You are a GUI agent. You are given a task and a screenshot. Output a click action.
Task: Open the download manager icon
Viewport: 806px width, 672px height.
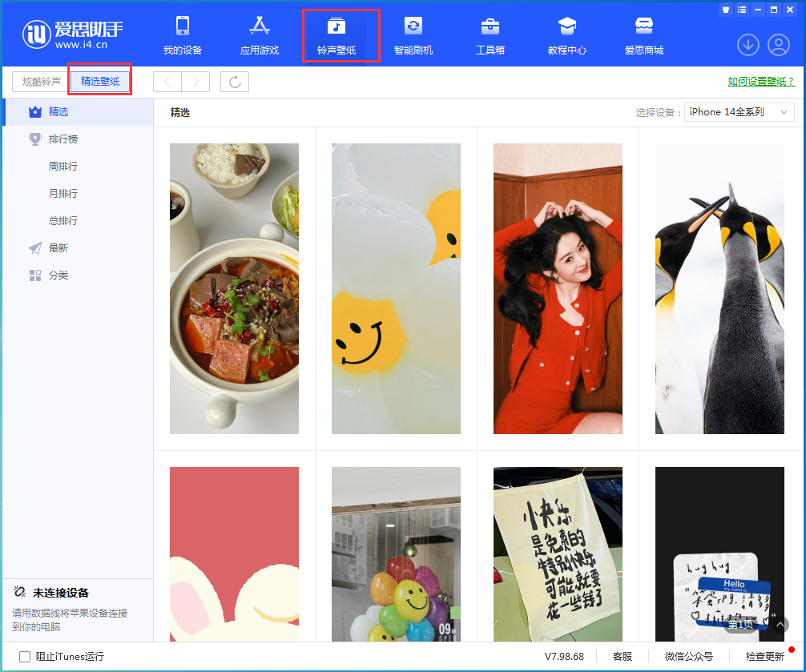748,45
